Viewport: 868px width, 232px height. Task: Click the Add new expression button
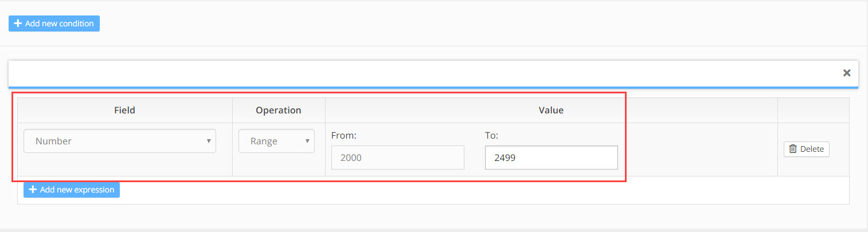coord(72,190)
